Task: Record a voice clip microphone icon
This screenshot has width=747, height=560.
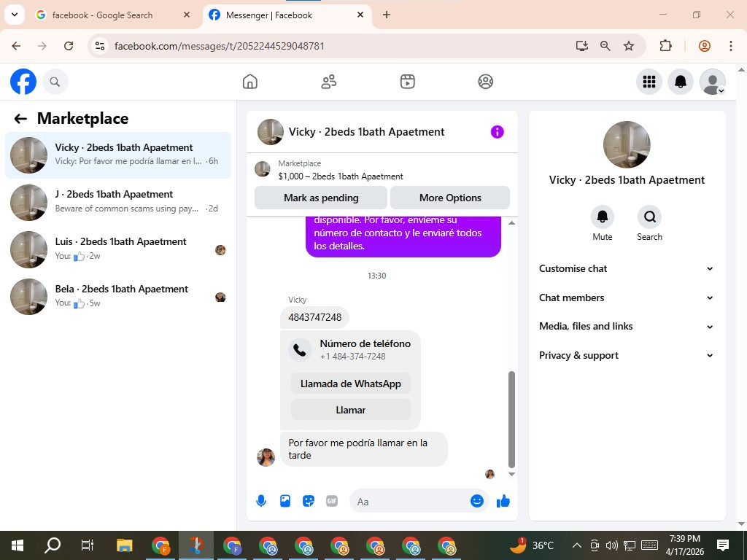Action: coord(261,501)
